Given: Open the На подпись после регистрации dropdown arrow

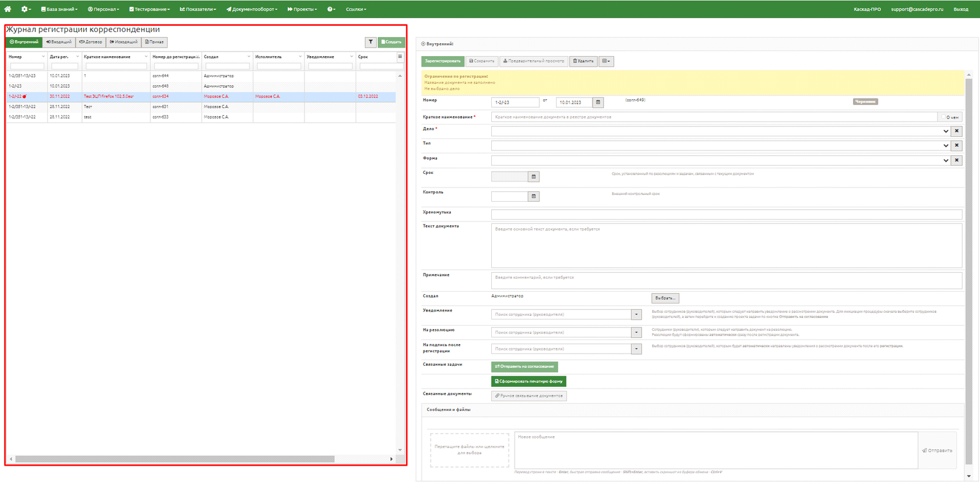Looking at the screenshot, I should tap(636, 349).
